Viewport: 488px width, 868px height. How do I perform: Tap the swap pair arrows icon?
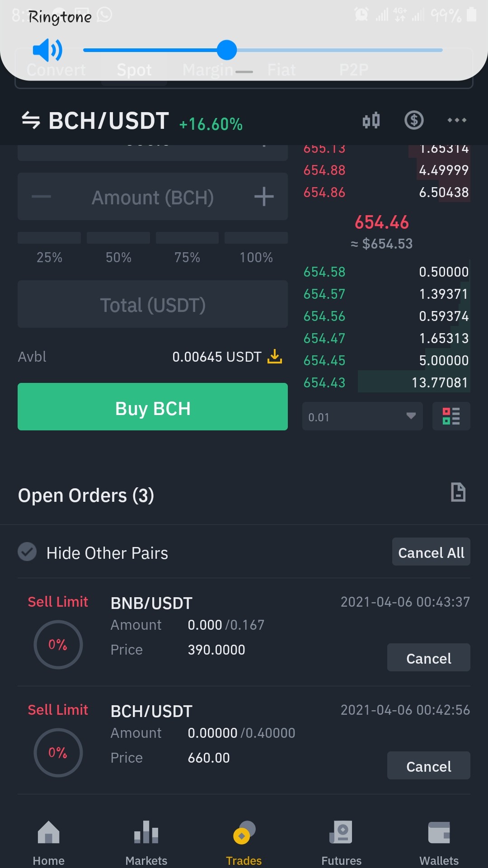(x=31, y=120)
